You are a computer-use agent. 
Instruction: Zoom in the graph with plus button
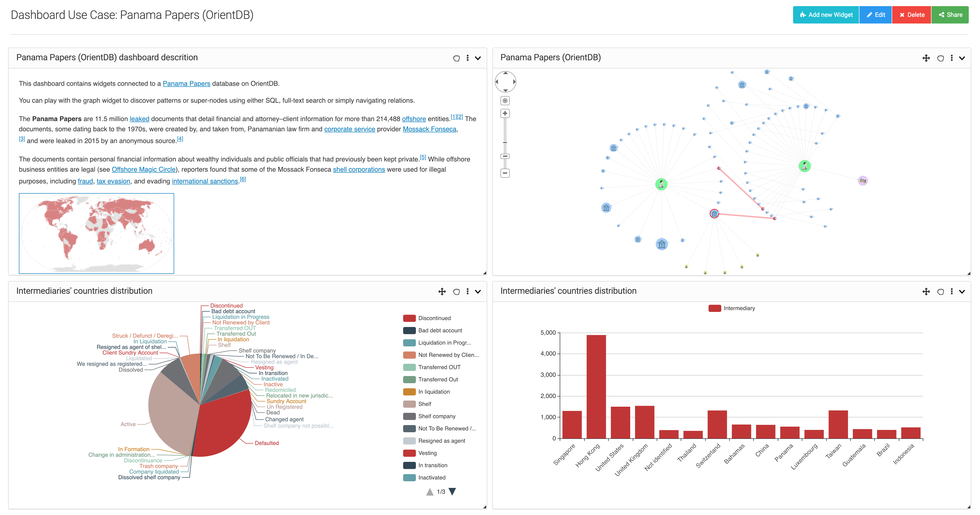coord(505,113)
